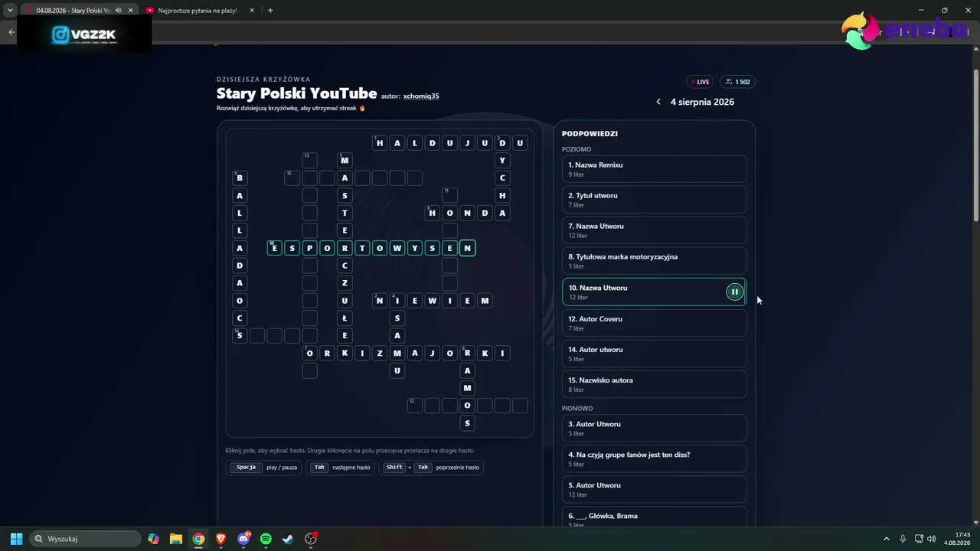The height and width of the screenshot is (551, 980).
Task: Go to previous day with left chevron
Action: coord(658,102)
